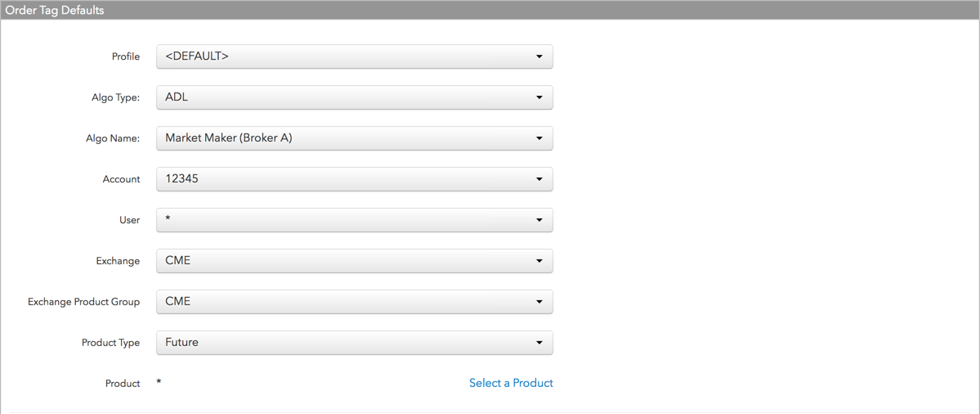This screenshot has width=980, height=414.
Task: Expand the Algo Type dropdown set to ADL
Action: [x=355, y=97]
